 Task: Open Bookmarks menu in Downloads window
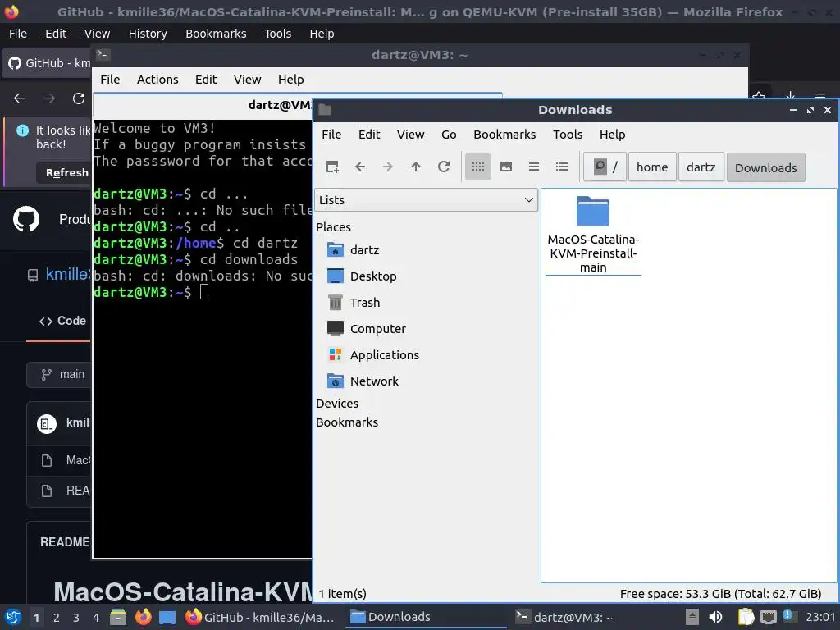pyautogui.click(x=504, y=135)
